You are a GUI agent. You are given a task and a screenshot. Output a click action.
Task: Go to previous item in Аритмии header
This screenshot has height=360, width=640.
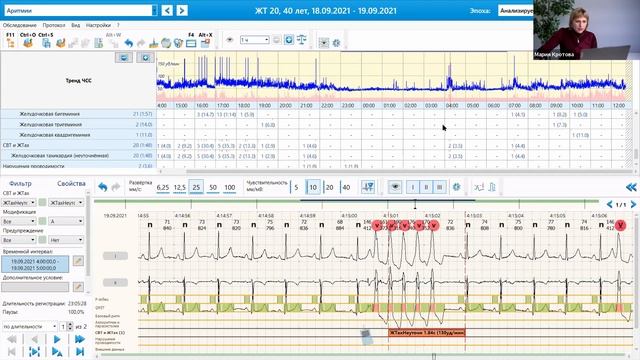167,10
